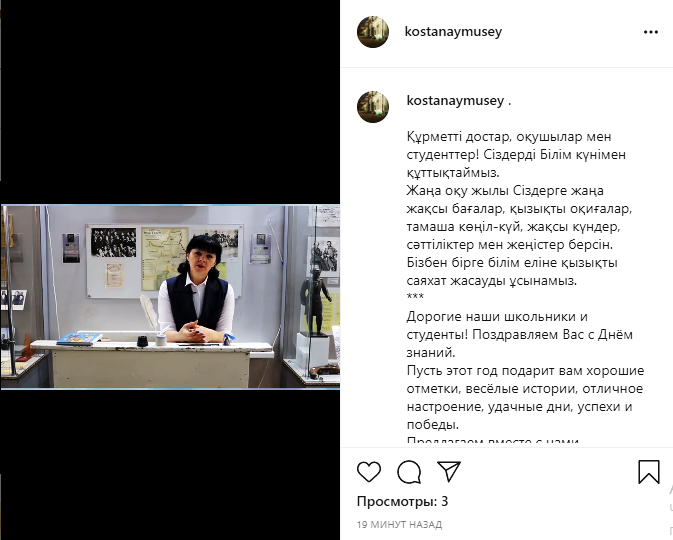The height and width of the screenshot is (540, 673).
Task: Open kostanaymusey username above caption
Action: click(455, 100)
